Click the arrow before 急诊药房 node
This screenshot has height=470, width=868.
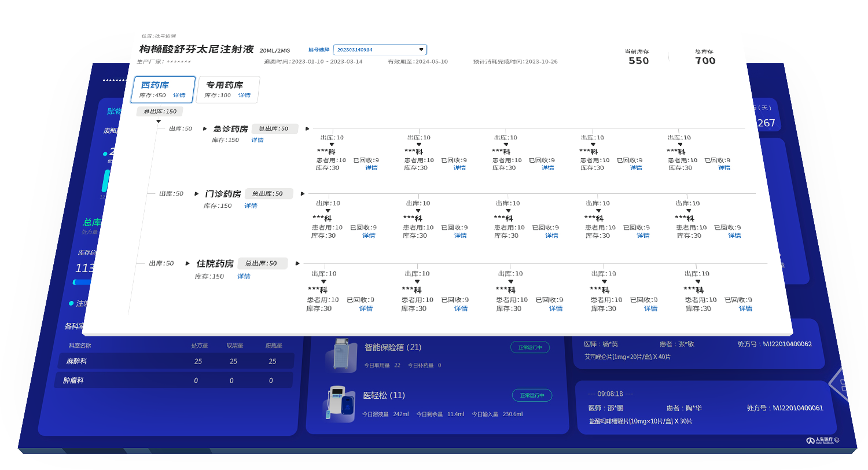point(205,129)
